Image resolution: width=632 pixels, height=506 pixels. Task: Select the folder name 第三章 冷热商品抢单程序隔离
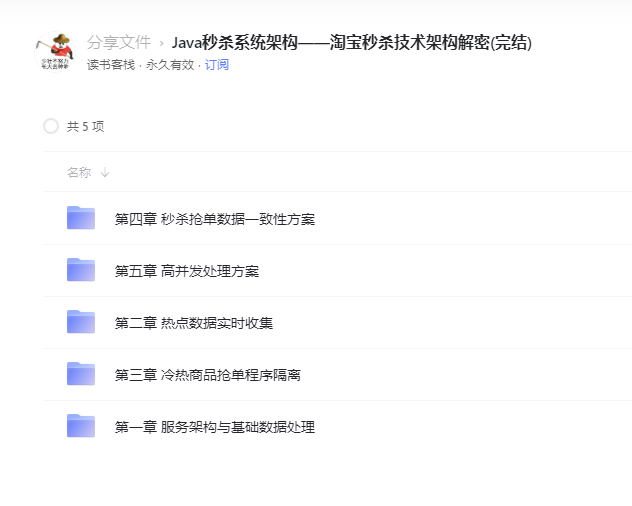click(x=208, y=375)
